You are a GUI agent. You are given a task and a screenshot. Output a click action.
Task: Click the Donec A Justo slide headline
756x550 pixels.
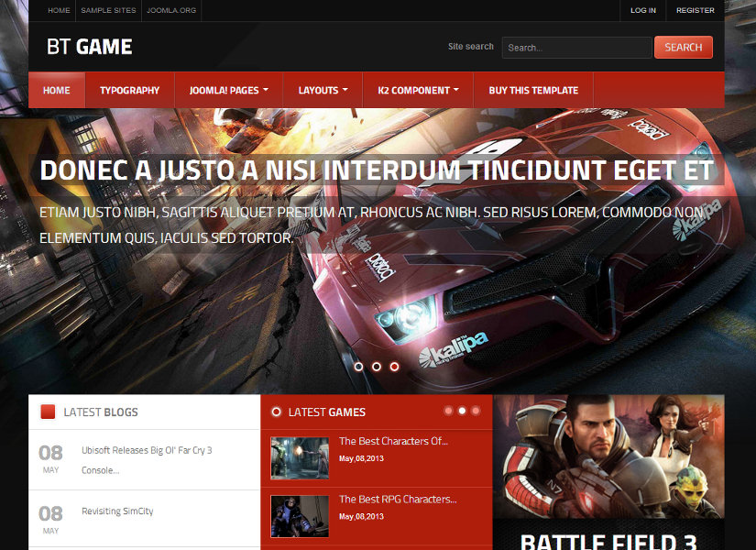click(376, 170)
